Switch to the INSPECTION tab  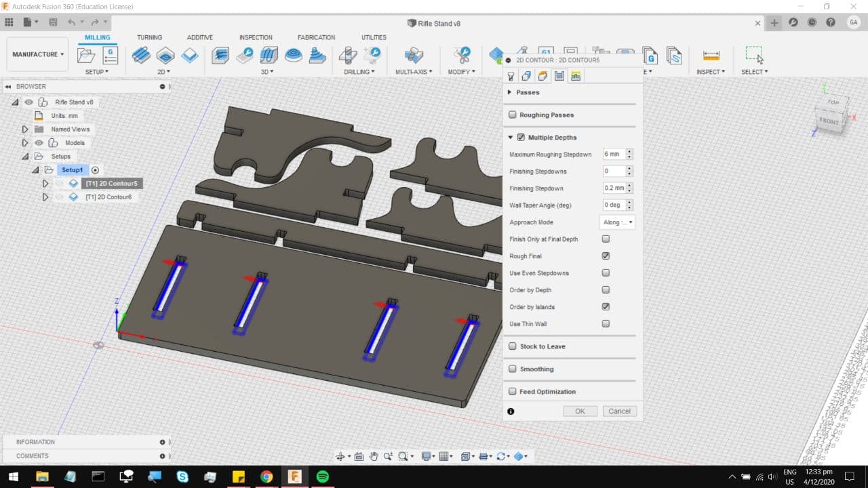click(256, 37)
